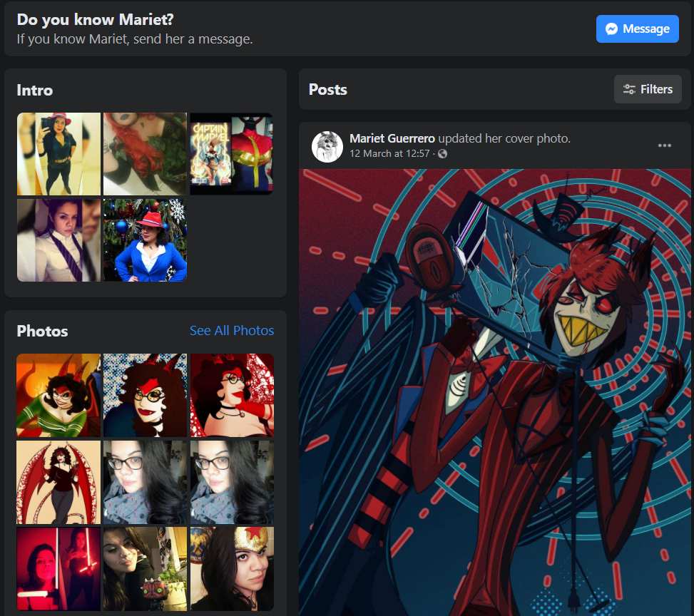
Task: Open the 12 March at 12:57 timestamp
Action: (389, 153)
